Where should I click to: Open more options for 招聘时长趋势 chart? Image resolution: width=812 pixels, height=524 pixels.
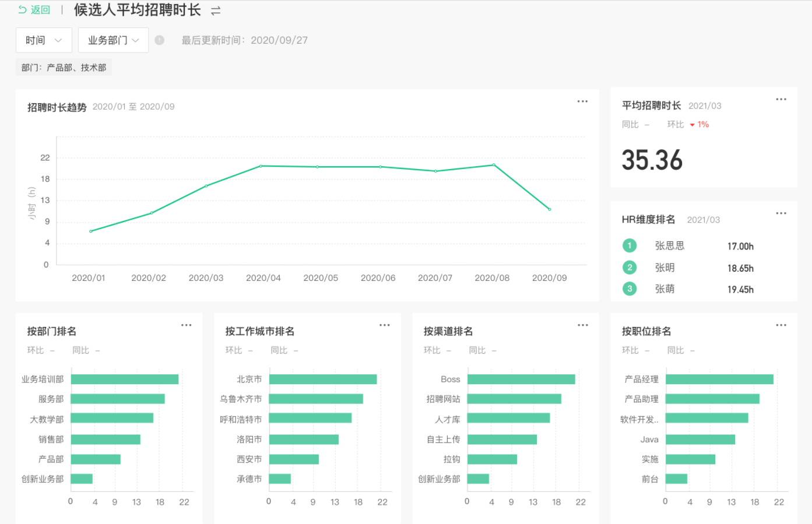click(x=582, y=101)
